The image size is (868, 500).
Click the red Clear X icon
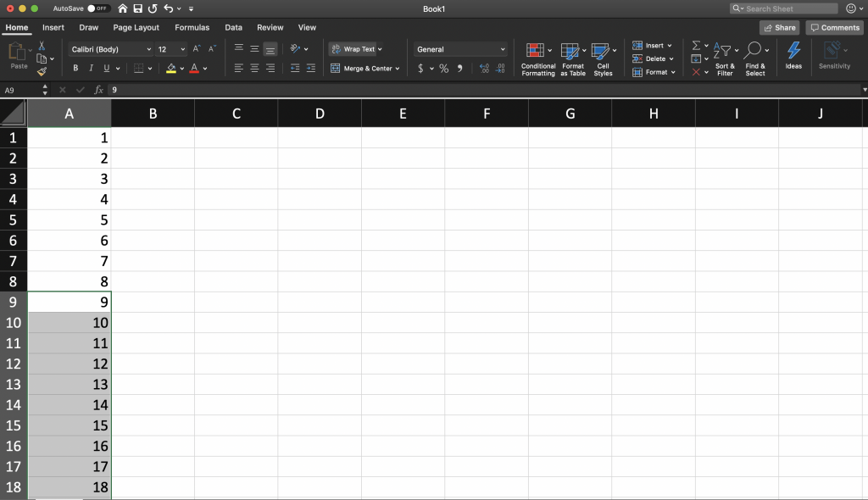pos(697,72)
